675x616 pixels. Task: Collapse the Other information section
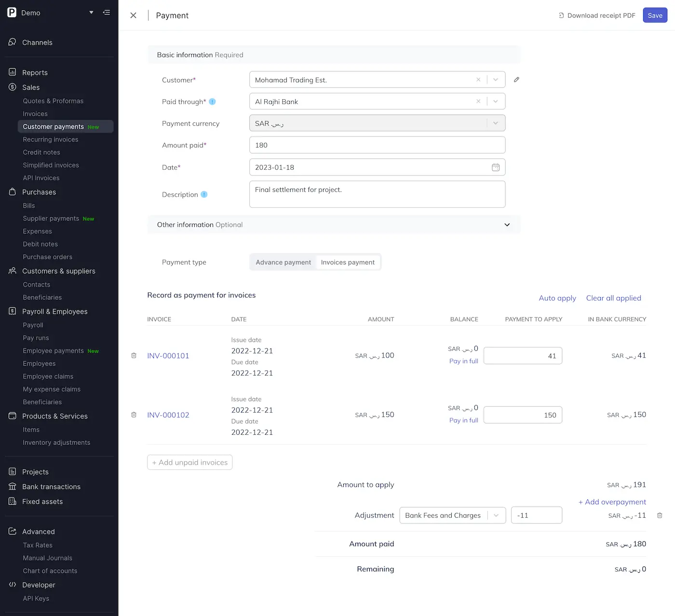[507, 225]
